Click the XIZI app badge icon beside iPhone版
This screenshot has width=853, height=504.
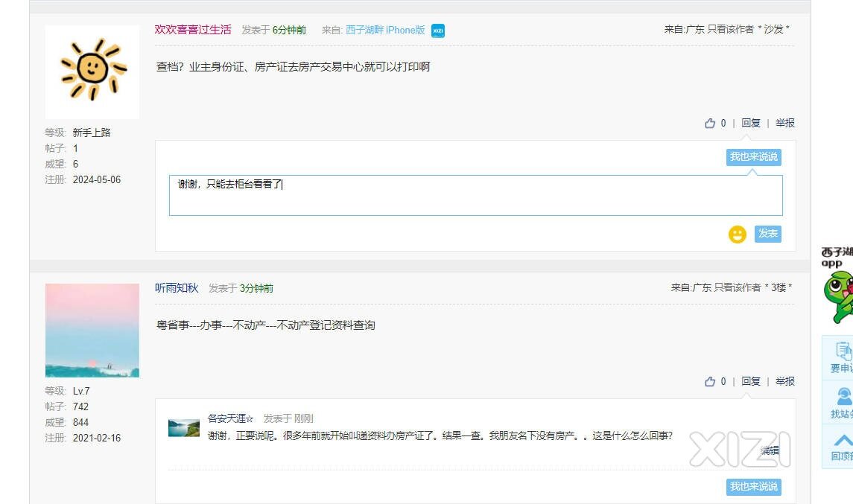(438, 31)
